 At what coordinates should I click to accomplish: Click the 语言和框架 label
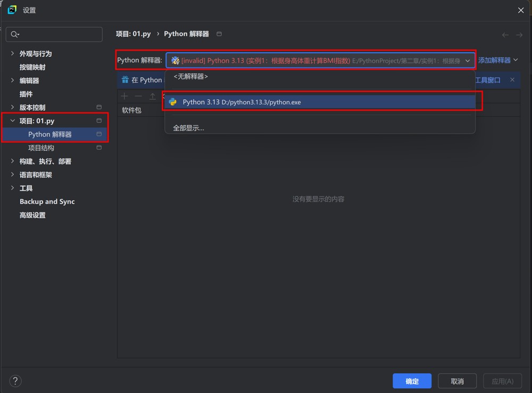tap(36, 175)
